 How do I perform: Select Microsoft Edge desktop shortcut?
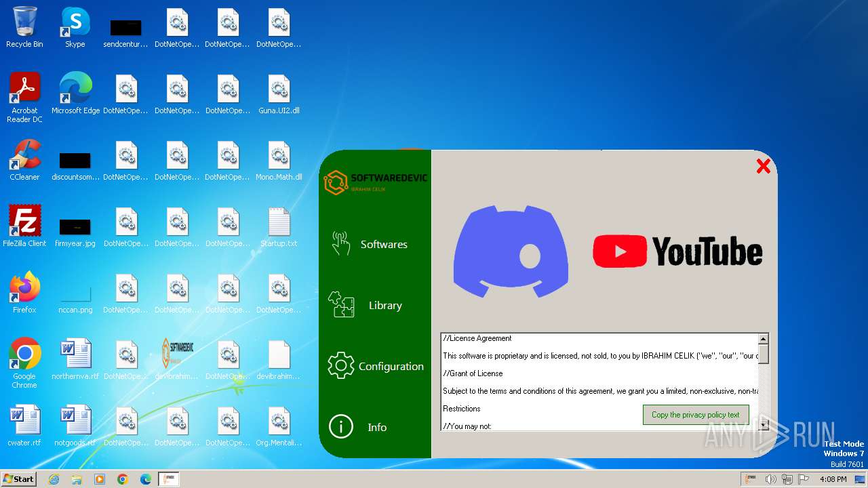(75, 94)
